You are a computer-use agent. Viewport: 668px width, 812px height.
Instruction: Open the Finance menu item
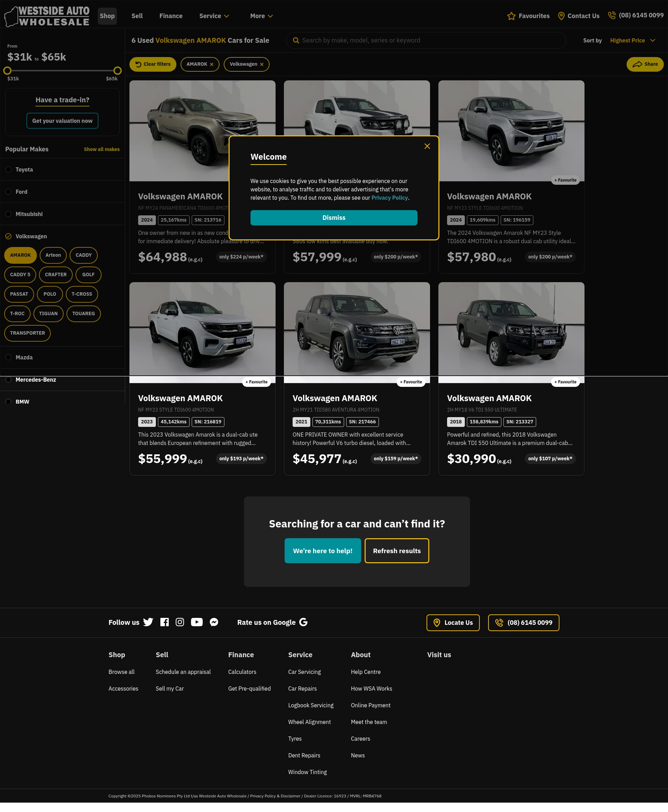[x=171, y=16]
